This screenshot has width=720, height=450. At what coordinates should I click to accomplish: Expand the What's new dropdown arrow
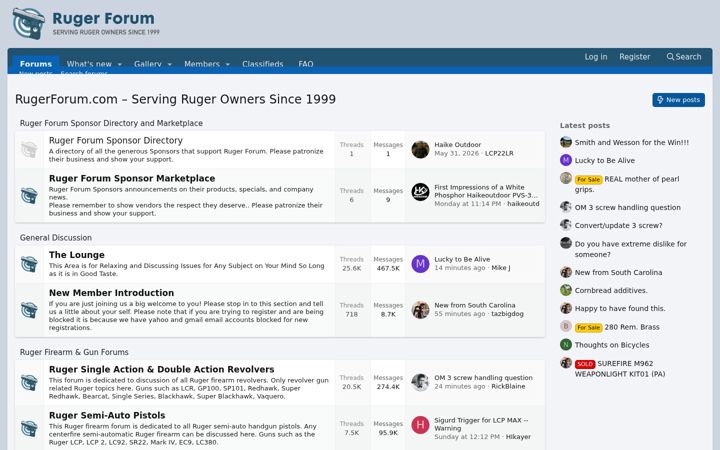(120, 64)
